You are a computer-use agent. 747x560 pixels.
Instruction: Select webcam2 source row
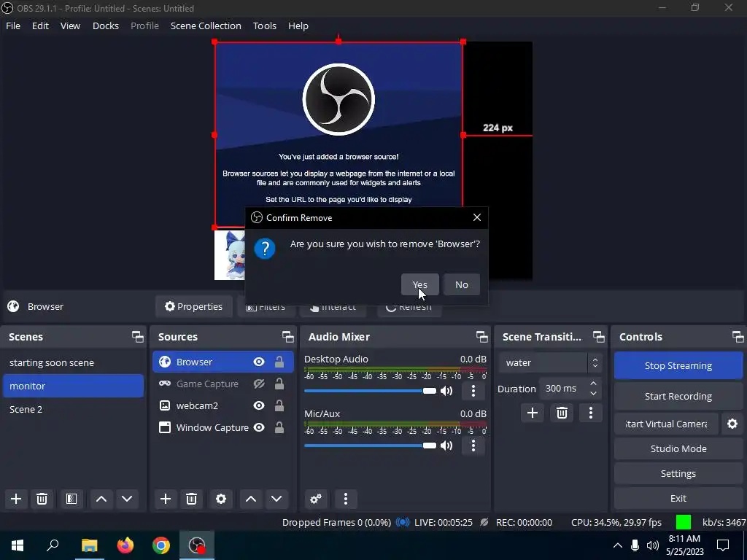(223, 405)
